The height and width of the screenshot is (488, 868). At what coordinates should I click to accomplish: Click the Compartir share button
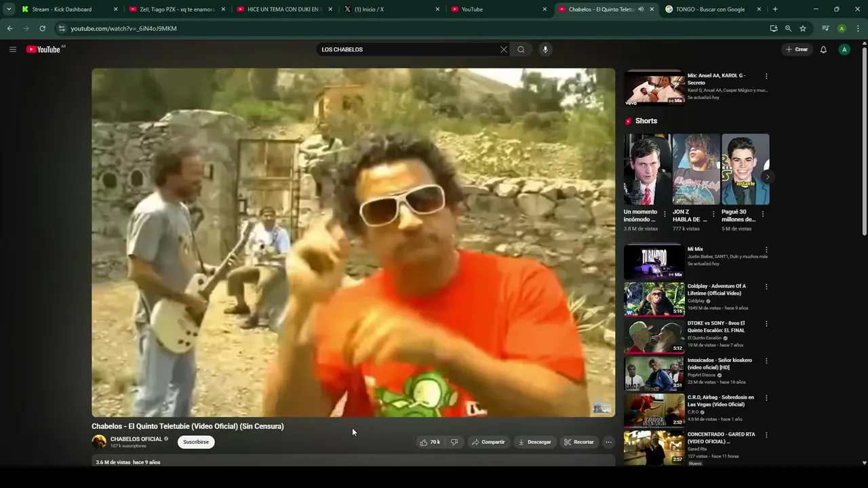488,442
